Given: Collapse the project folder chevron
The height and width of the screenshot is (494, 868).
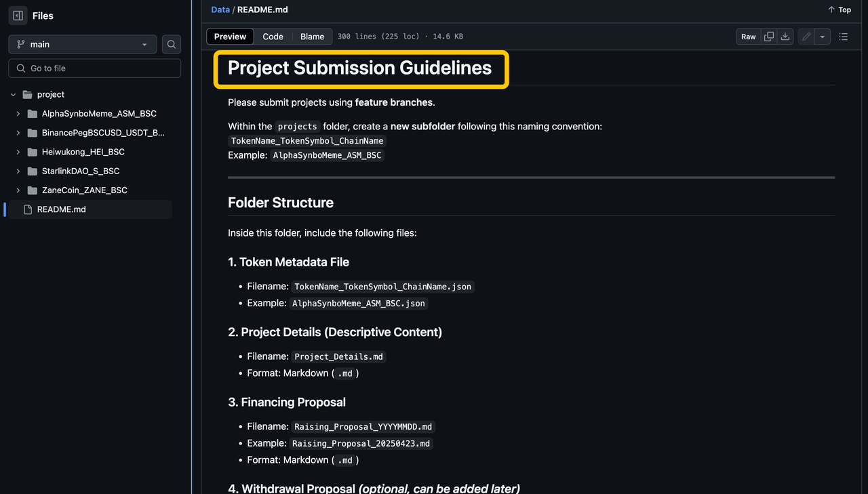Looking at the screenshot, I should [x=13, y=95].
